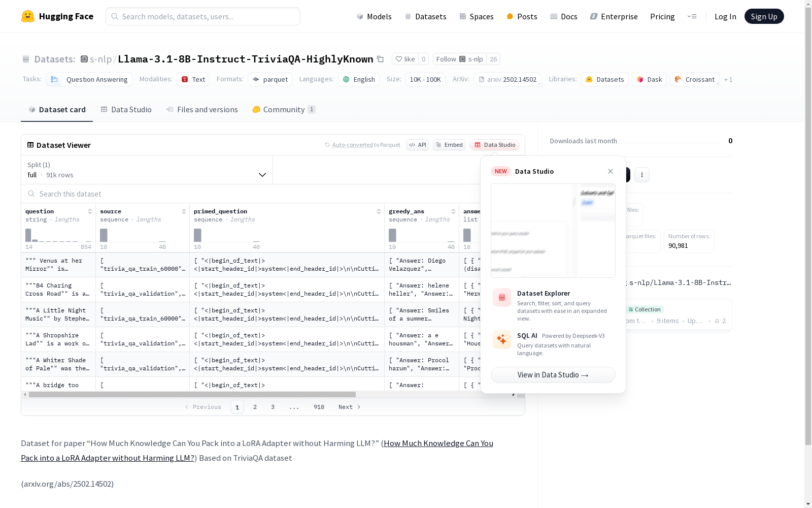This screenshot has width=812, height=508.
Task: Open the Docs menu
Action: click(x=564, y=16)
